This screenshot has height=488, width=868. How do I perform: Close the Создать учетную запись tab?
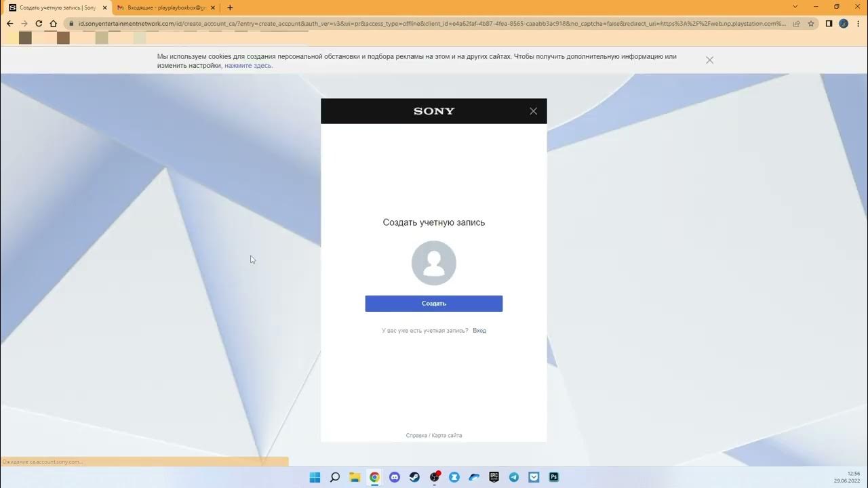click(104, 7)
